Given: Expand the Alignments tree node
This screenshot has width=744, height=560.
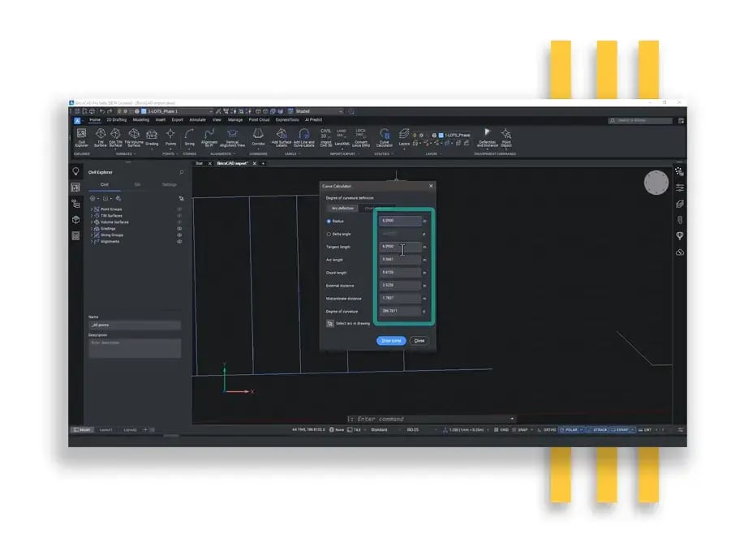Looking at the screenshot, I should 92,242.
